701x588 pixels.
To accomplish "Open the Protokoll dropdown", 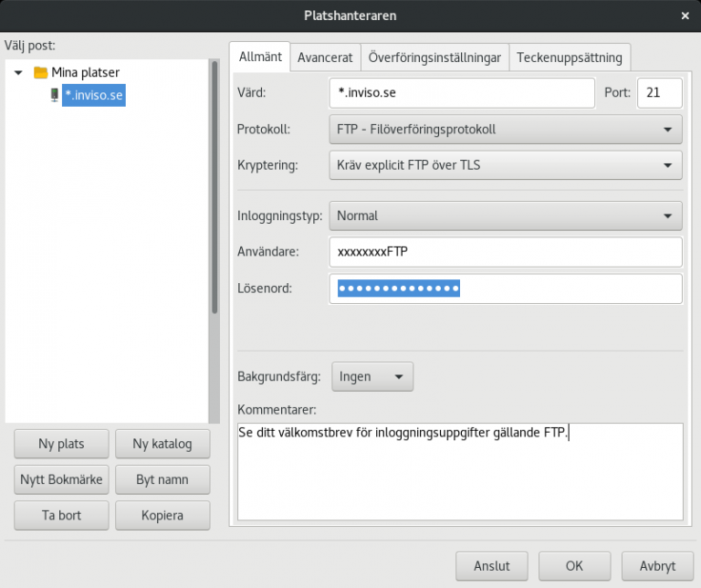I will [x=505, y=130].
